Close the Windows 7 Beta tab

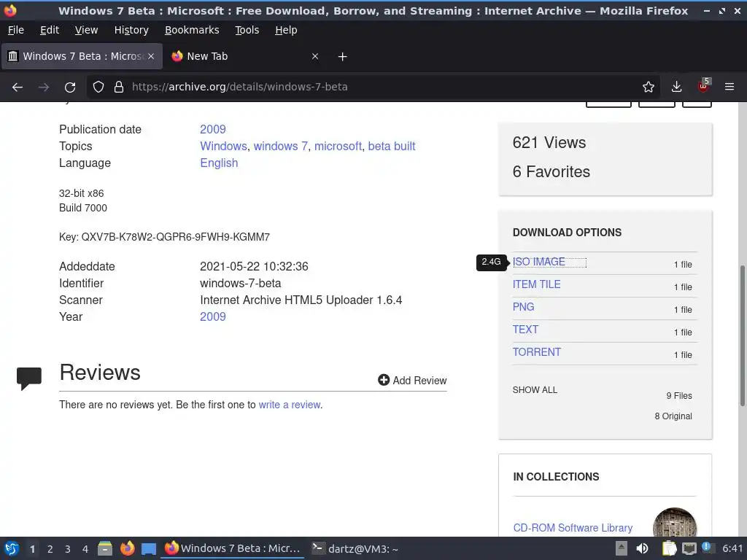[151, 56]
